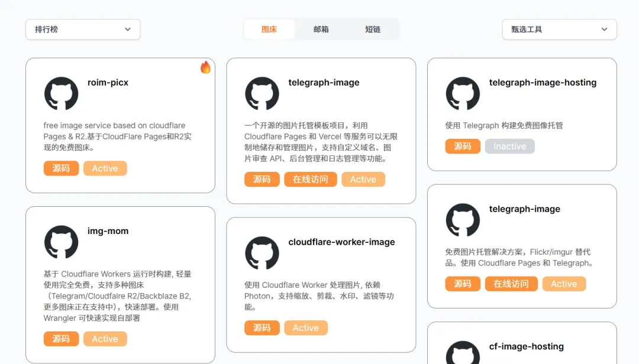Image resolution: width=639 pixels, height=364 pixels.
Task: Click the GitHub logo on cf-image-hosting card
Action: point(463,353)
